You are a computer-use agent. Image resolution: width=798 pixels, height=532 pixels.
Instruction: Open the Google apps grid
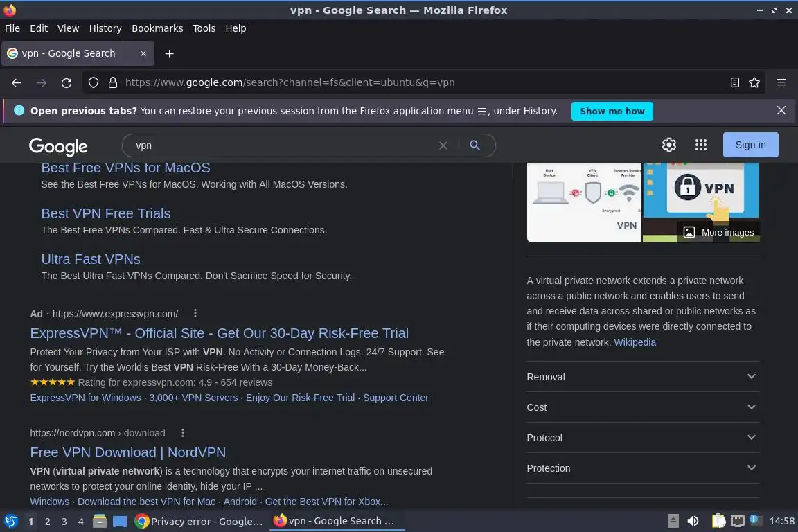(x=701, y=145)
